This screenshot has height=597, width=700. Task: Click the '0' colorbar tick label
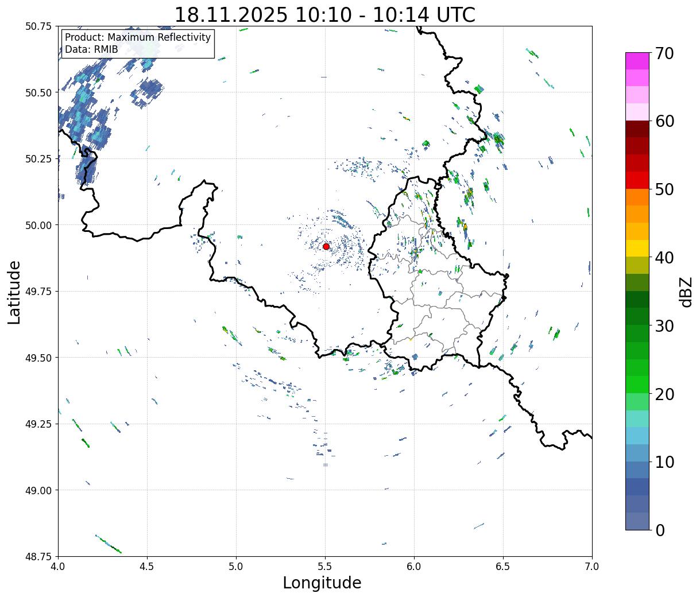659,530
